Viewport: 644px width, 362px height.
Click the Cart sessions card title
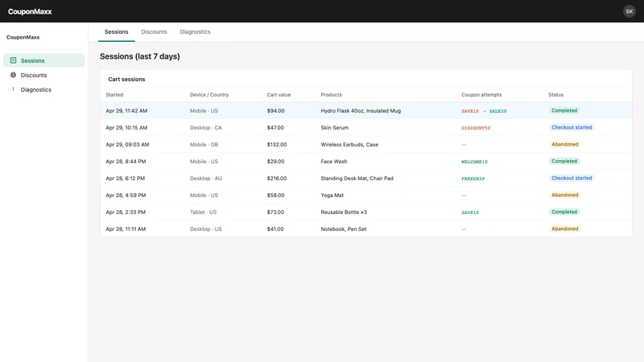pyautogui.click(x=126, y=79)
